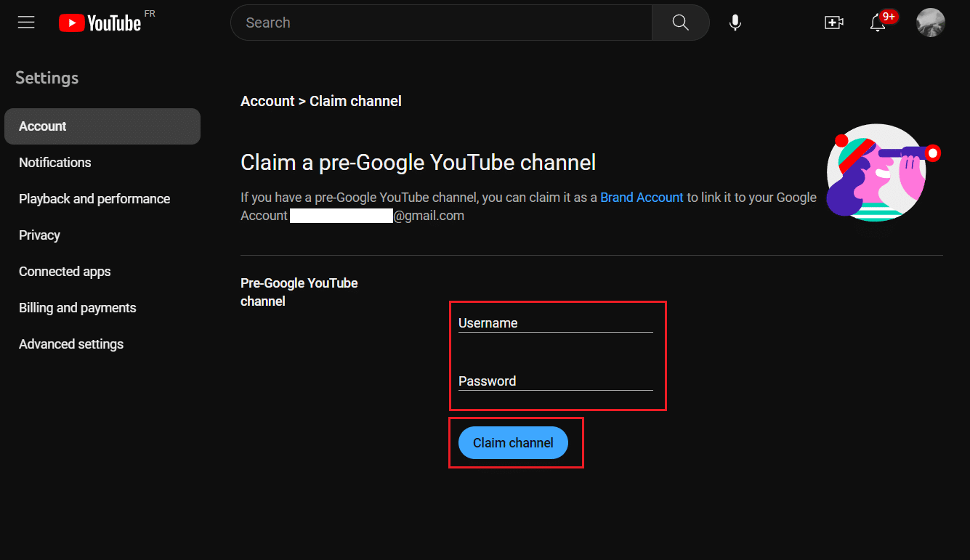
Task: Open the Create video icon
Action: click(x=833, y=23)
